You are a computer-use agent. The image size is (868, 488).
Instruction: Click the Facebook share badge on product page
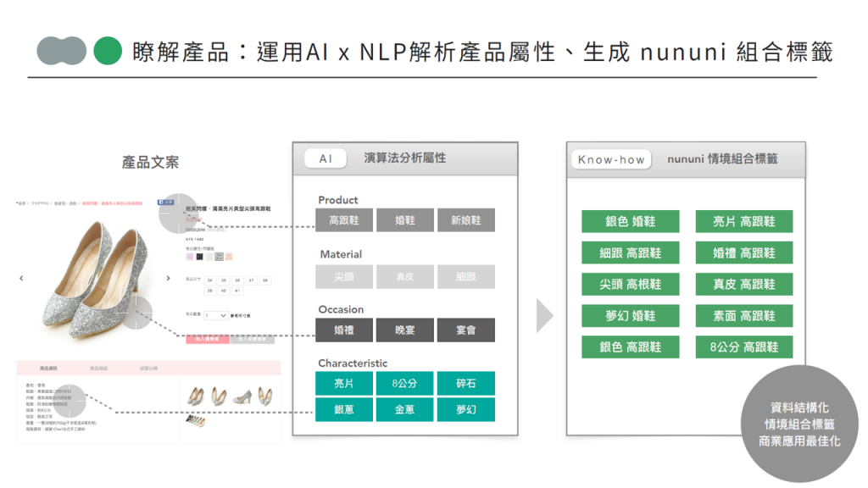165,202
